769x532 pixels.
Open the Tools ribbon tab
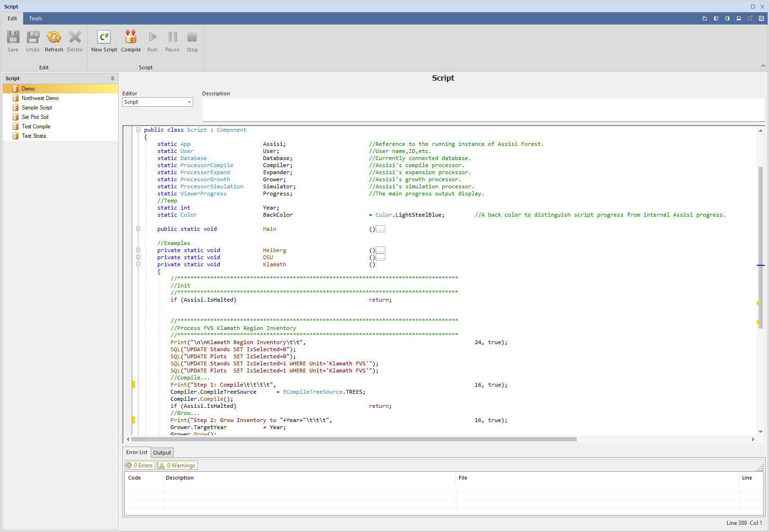point(35,18)
